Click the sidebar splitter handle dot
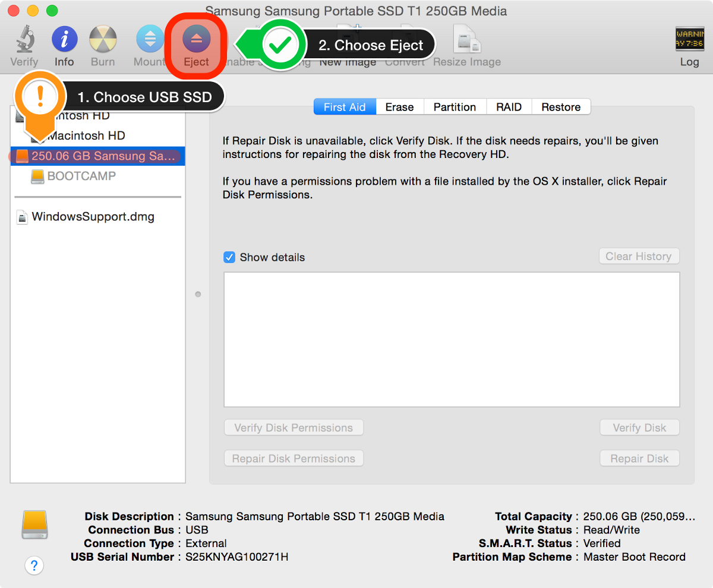 tap(198, 294)
